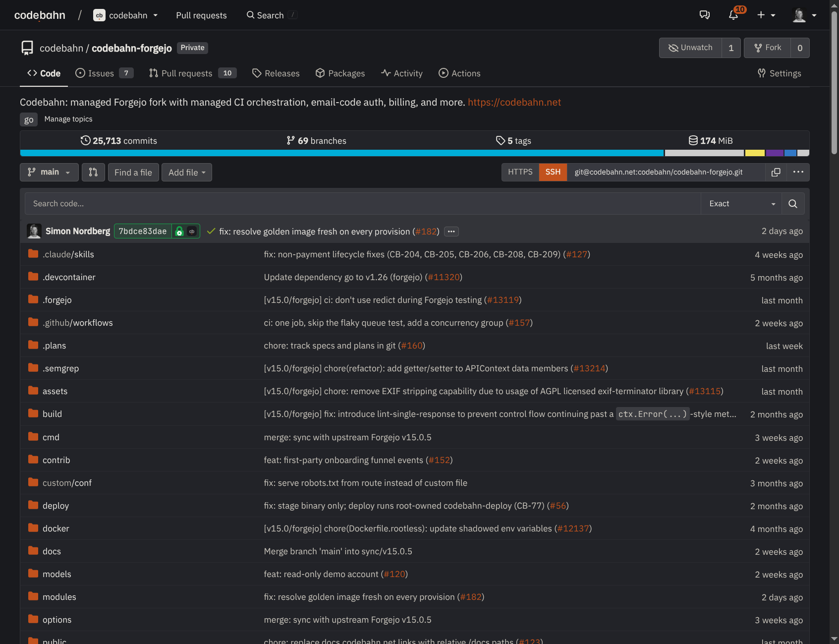Click the folder icon next to assets

(x=33, y=391)
